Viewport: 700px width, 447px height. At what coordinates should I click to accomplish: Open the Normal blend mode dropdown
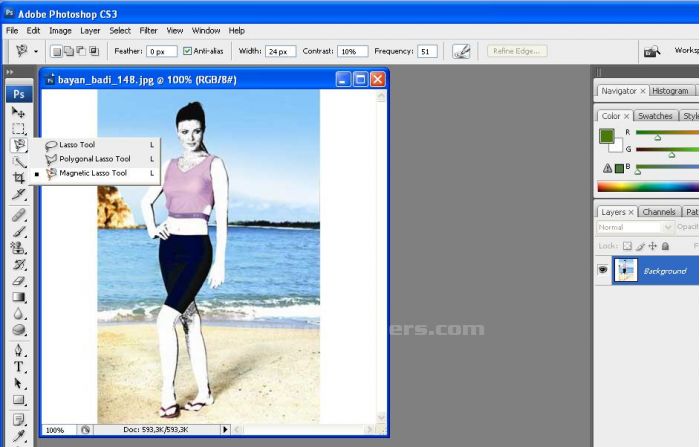click(x=634, y=227)
